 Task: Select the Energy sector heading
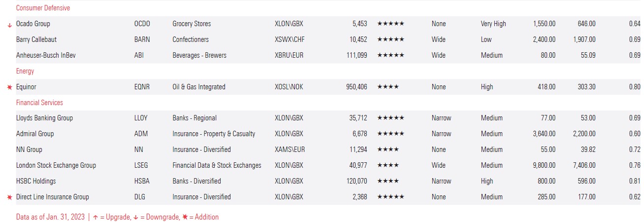tap(25, 71)
